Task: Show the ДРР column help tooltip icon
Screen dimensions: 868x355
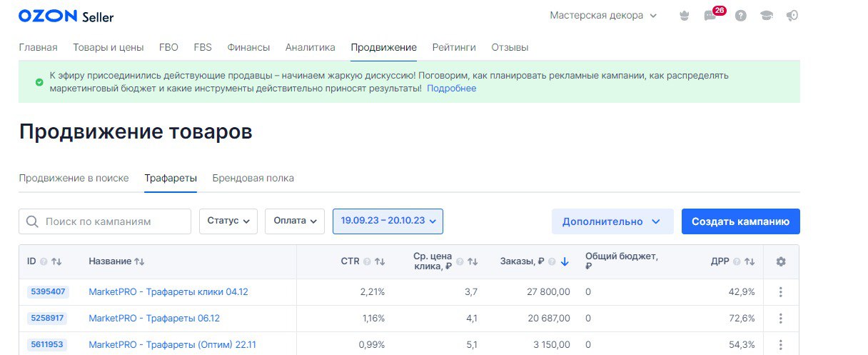Action: 737,262
